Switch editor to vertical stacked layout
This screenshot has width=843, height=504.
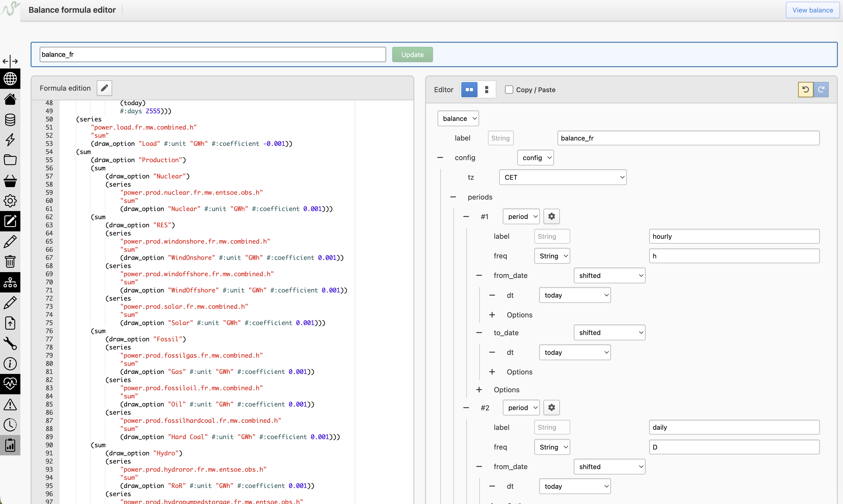[486, 90]
